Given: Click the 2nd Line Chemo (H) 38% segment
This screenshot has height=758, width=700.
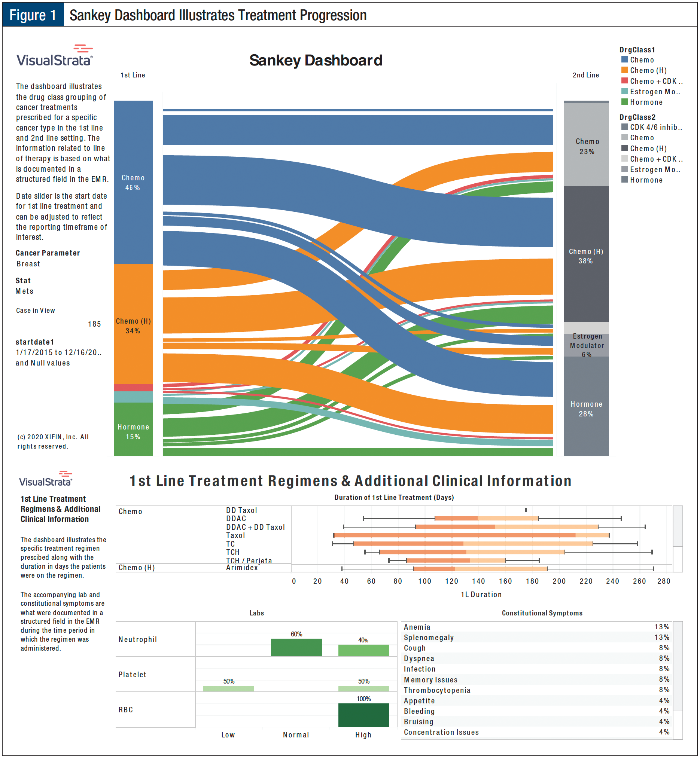Looking at the screenshot, I should pos(586,256).
